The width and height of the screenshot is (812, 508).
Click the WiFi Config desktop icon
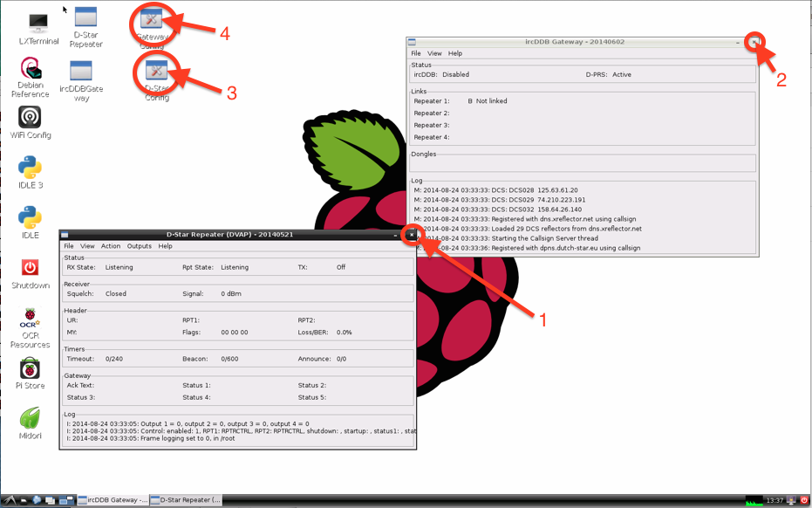coord(30,117)
